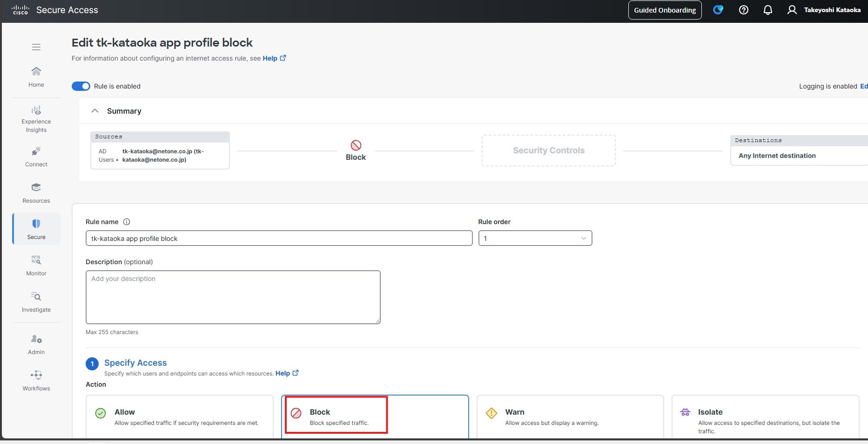Viewport: 868px width, 444px height.
Task: Click the Guided Onboarding button
Action: [x=665, y=10]
